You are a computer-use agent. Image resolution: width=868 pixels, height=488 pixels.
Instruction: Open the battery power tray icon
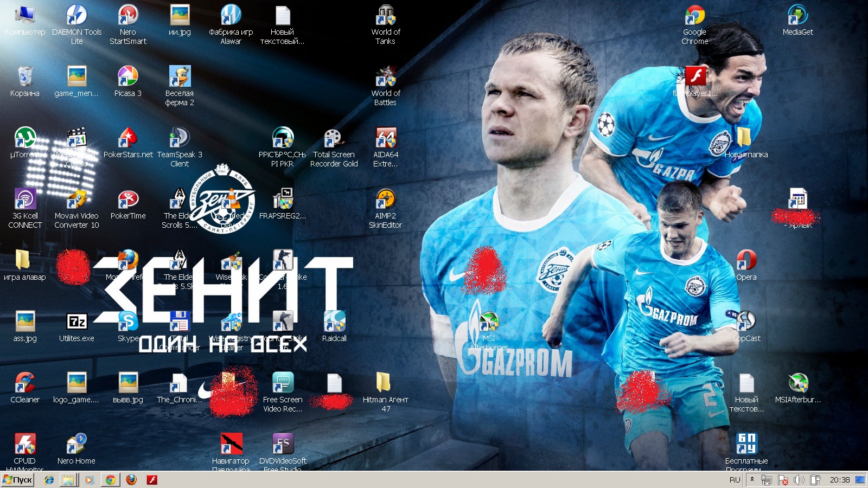(x=815, y=480)
